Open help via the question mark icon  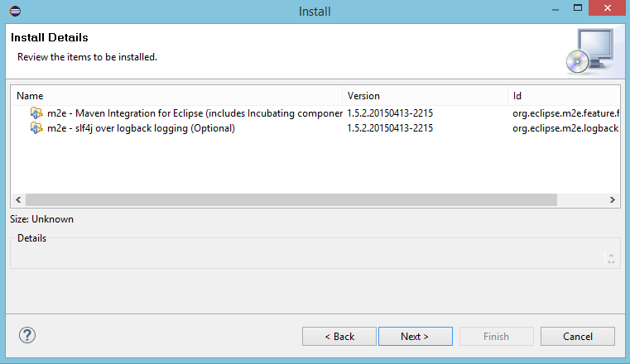click(27, 335)
